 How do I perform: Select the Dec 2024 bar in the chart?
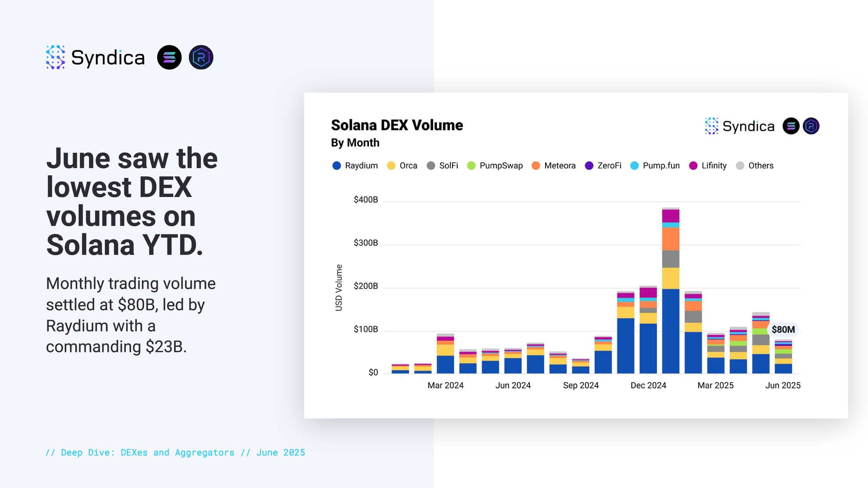648,330
